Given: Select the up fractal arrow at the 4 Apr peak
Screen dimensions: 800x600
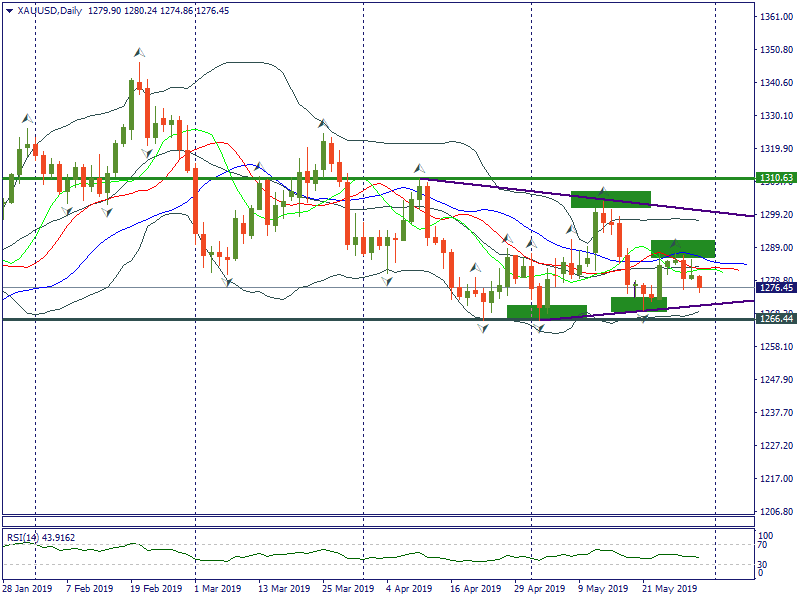Looking at the screenshot, I should (x=420, y=168).
